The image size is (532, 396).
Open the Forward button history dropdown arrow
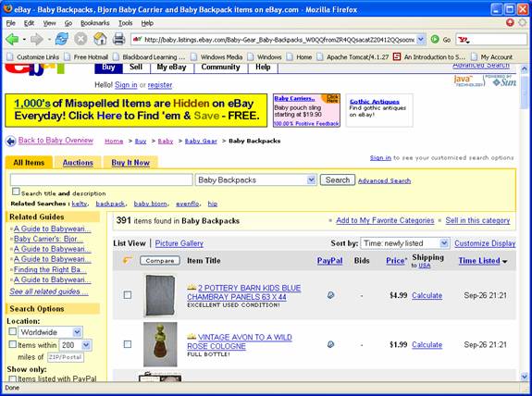(49, 40)
